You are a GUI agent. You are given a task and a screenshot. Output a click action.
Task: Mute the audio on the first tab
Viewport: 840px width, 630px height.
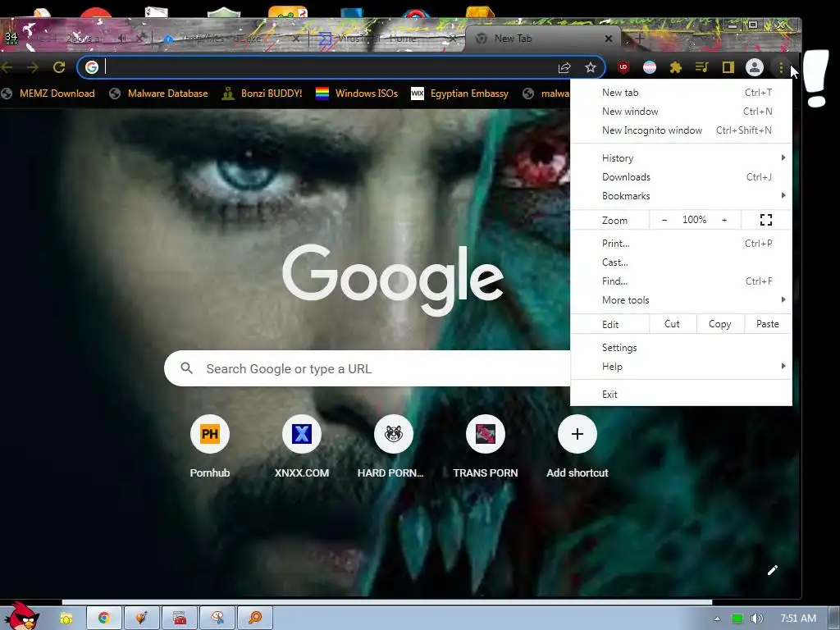click(x=122, y=38)
